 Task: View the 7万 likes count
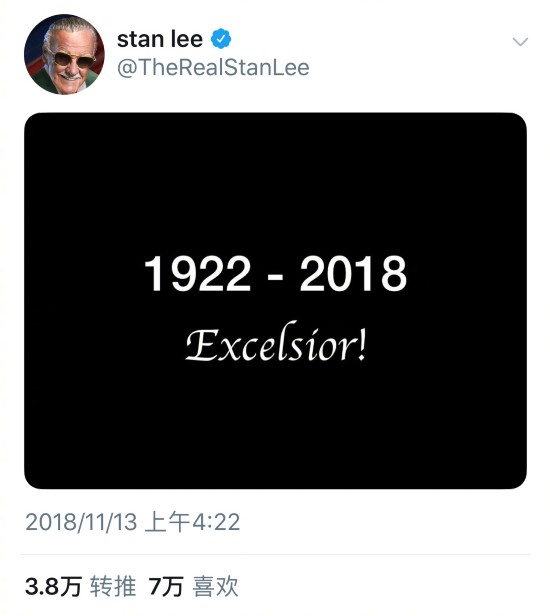[166, 587]
